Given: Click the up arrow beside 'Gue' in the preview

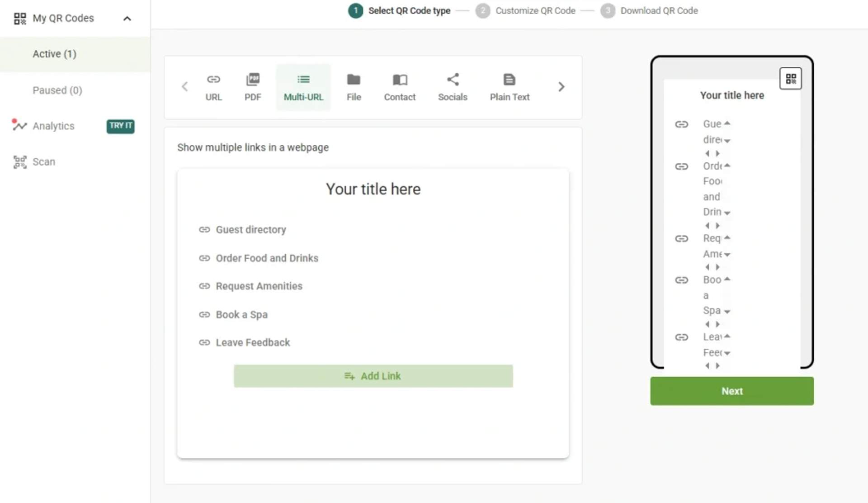Looking at the screenshot, I should (727, 123).
